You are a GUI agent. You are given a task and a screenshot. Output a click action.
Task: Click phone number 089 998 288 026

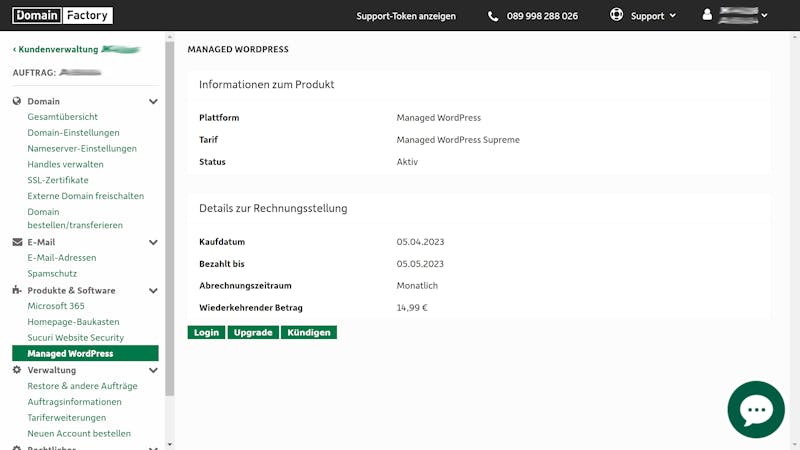coord(542,16)
